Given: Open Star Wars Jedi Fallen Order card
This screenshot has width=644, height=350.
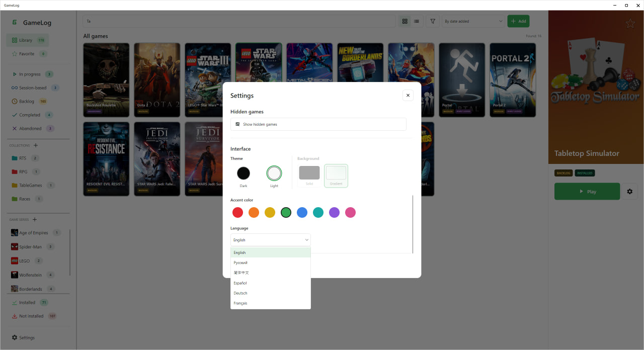Looking at the screenshot, I should [x=157, y=159].
